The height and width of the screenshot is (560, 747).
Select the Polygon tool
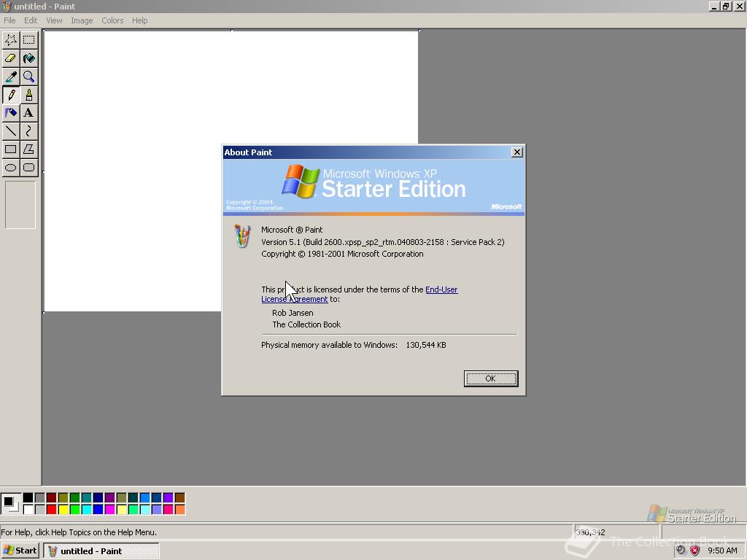coord(29,149)
